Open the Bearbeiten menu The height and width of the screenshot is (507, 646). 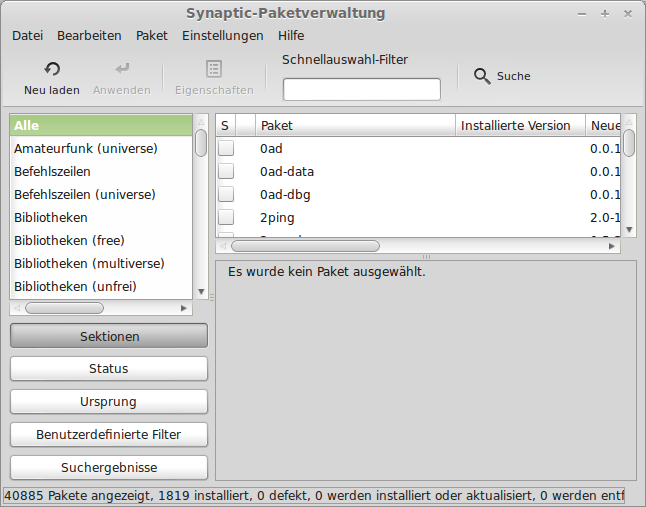[x=89, y=36]
